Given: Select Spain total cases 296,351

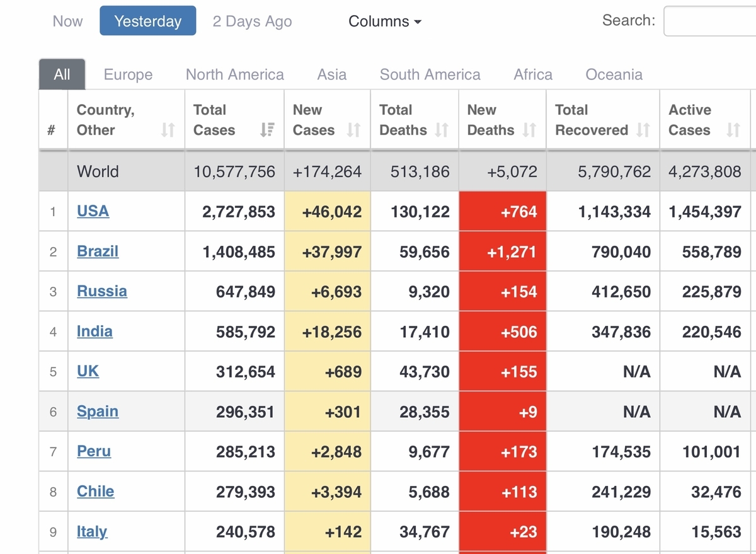Looking at the screenshot, I should (246, 412).
